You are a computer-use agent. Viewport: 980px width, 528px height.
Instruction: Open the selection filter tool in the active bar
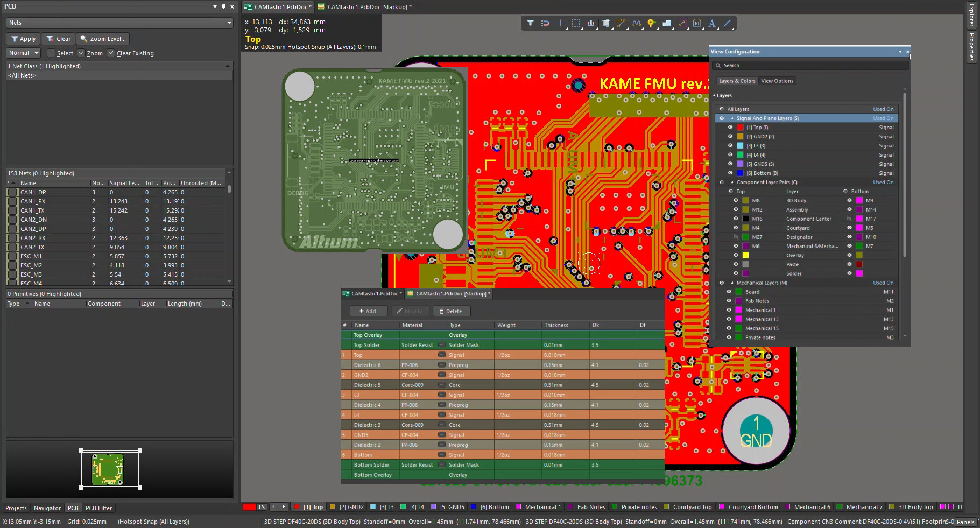[530, 23]
